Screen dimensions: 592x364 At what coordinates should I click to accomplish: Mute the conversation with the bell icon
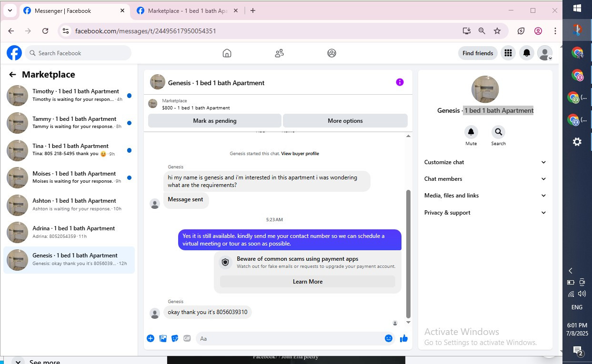(471, 132)
